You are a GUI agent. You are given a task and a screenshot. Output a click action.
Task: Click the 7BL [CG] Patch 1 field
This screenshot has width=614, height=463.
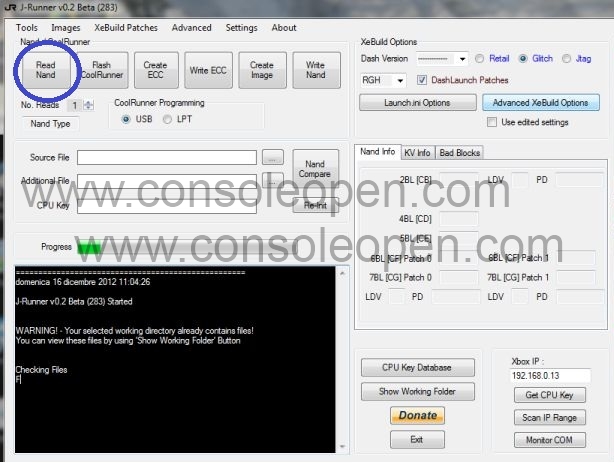click(576, 278)
